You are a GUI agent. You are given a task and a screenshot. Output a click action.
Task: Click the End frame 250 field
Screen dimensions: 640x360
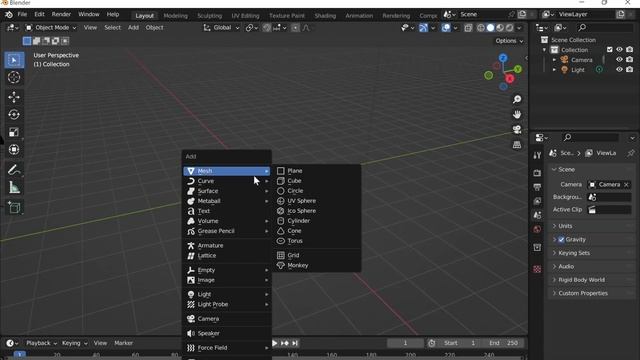pos(504,343)
